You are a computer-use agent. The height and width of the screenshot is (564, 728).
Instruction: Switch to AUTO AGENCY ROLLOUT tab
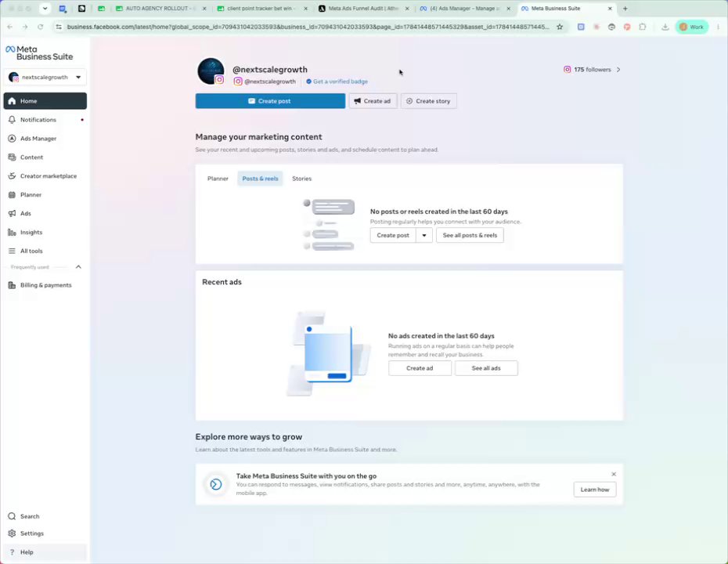[x=160, y=9]
